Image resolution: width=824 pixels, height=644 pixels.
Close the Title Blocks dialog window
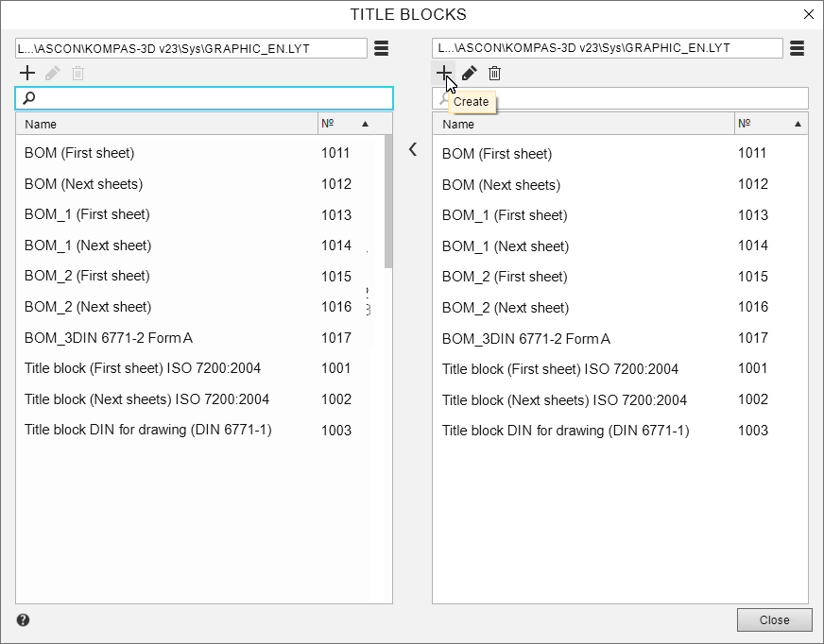pos(808,14)
